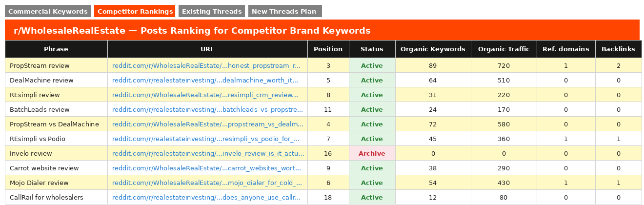The height and width of the screenshot is (205, 644).
Task: Open the New Threads Plan tab
Action: 285,11
